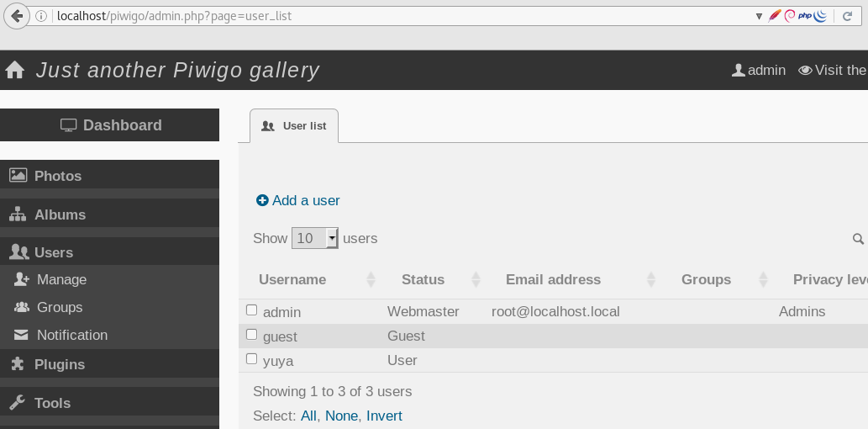The height and width of the screenshot is (429, 868).
Task: Sort the table by the Username column arrows
Action: [x=371, y=280]
